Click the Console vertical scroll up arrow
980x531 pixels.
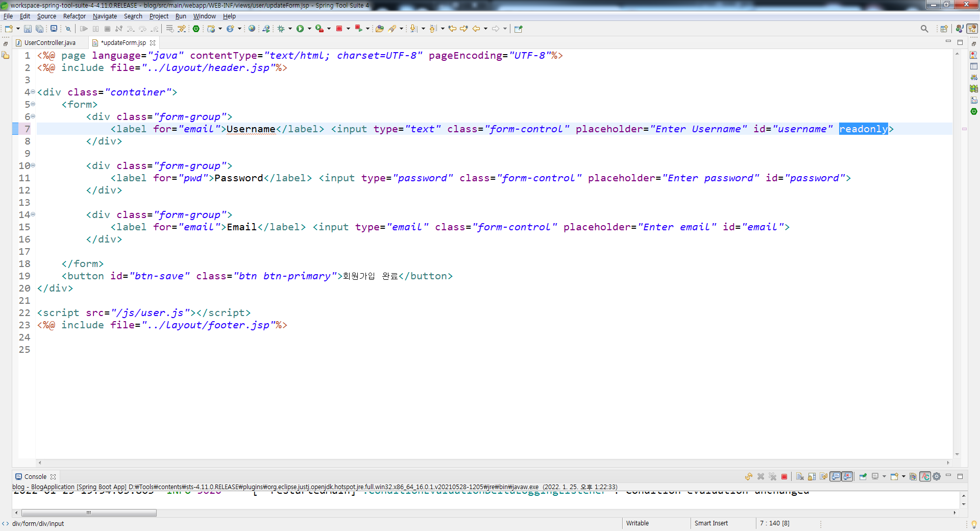click(x=964, y=495)
